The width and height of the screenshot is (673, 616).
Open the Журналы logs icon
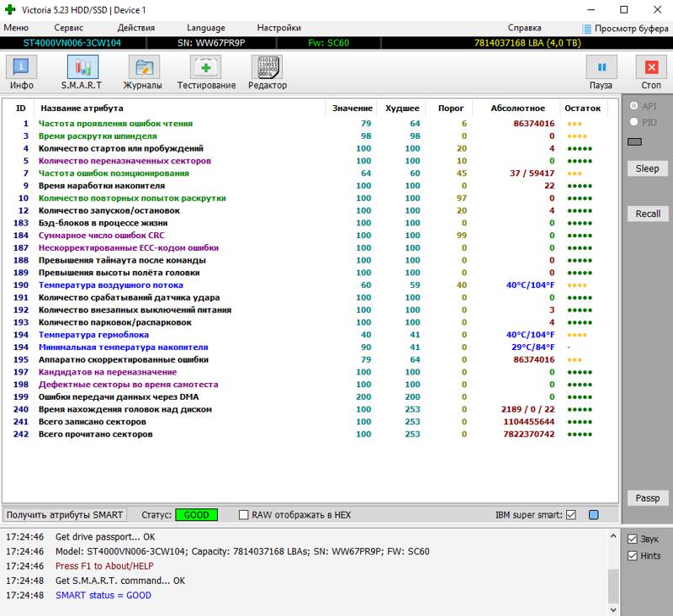click(x=143, y=68)
